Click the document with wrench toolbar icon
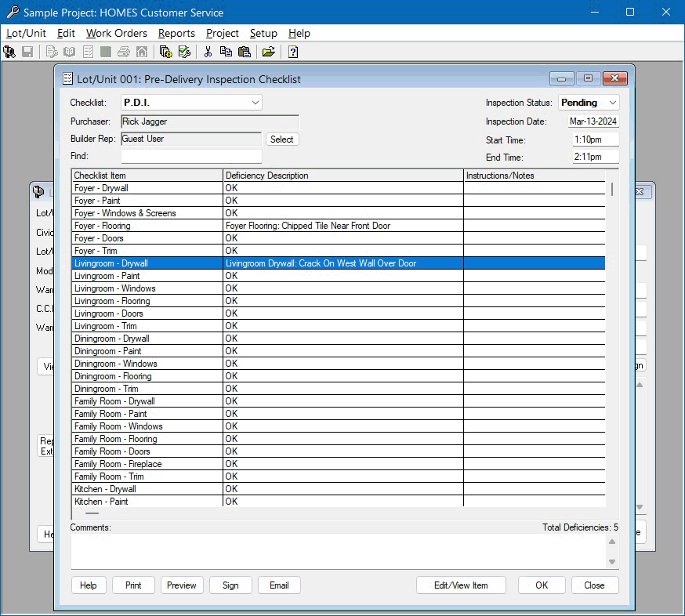Screen dimensions: 685x616 (x=52, y=52)
